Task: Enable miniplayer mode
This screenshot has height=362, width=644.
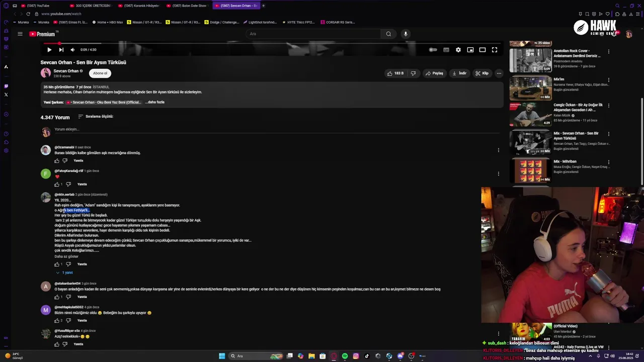Action: (x=470, y=50)
